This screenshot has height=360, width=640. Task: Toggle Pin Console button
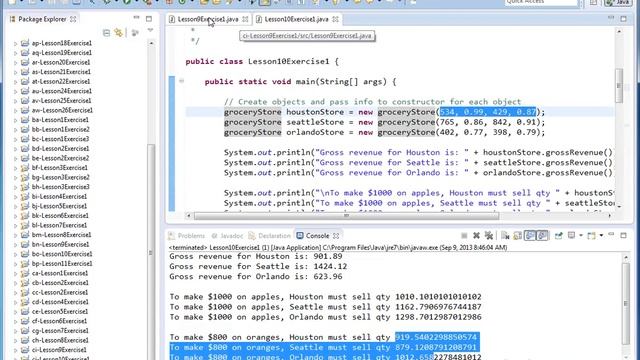coord(558,236)
